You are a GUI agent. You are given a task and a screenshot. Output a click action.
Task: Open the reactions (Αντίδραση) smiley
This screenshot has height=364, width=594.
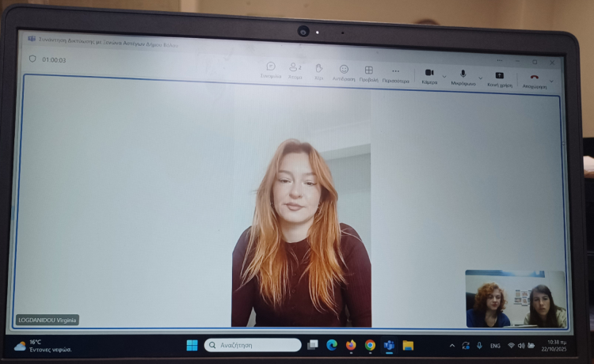tap(344, 72)
